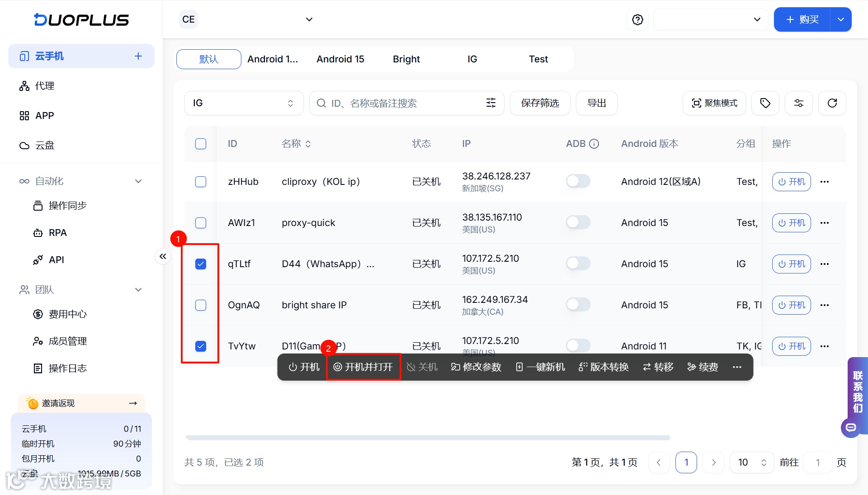Open the chat support bubble icon
The width and height of the screenshot is (868, 495).
(x=851, y=427)
